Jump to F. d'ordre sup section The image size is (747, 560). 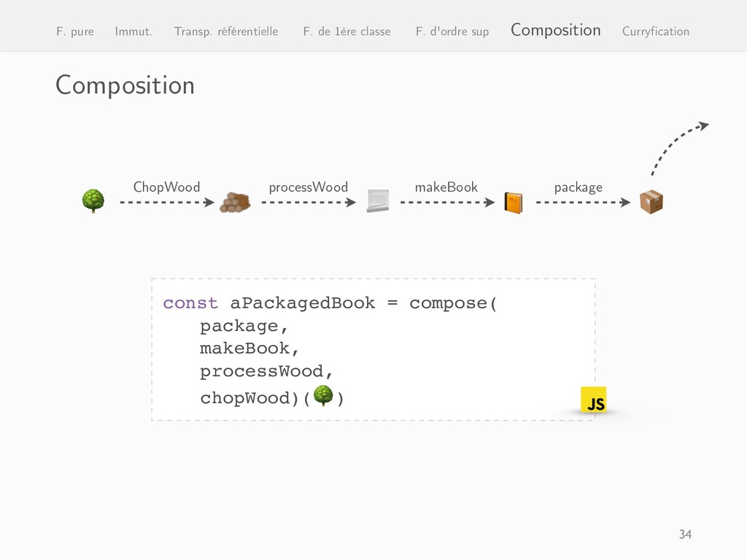tap(452, 31)
